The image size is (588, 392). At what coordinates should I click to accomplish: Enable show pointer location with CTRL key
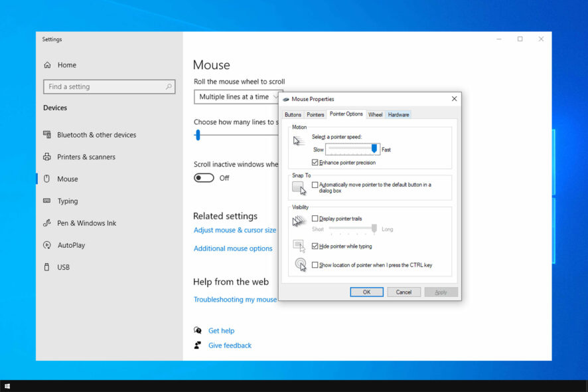click(315, 265)
